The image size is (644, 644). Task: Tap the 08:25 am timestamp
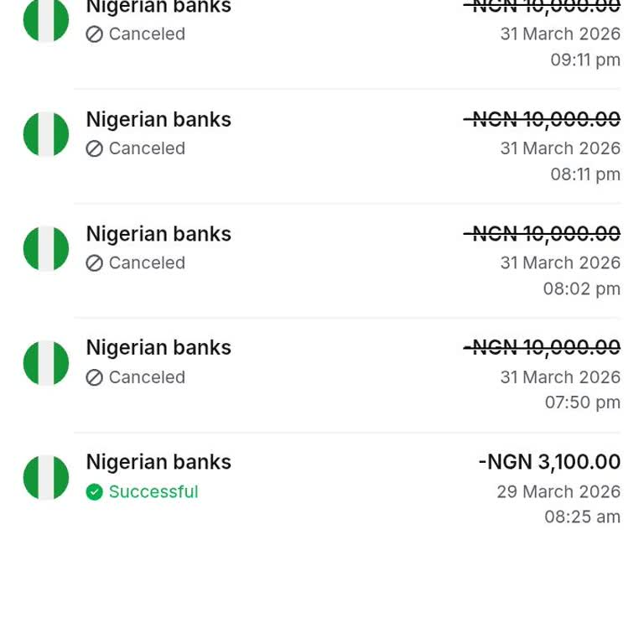[582, 517]
